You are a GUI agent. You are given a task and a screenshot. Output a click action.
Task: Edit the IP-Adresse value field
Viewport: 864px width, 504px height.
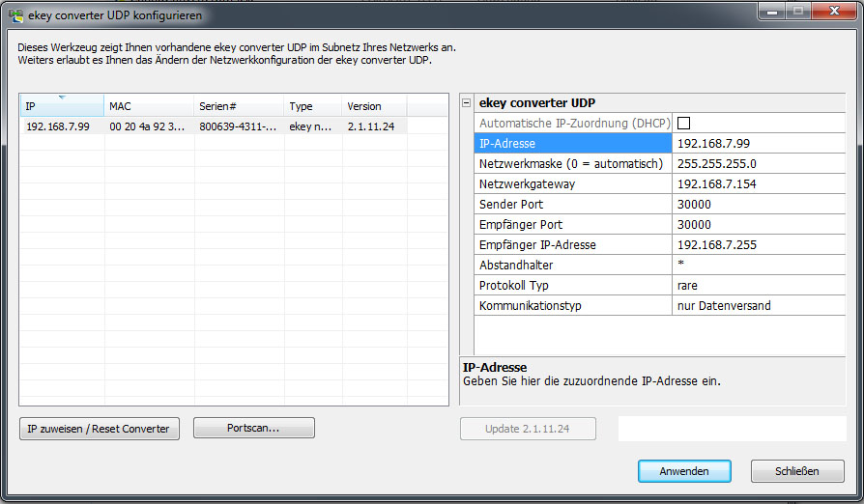[757, 144]
